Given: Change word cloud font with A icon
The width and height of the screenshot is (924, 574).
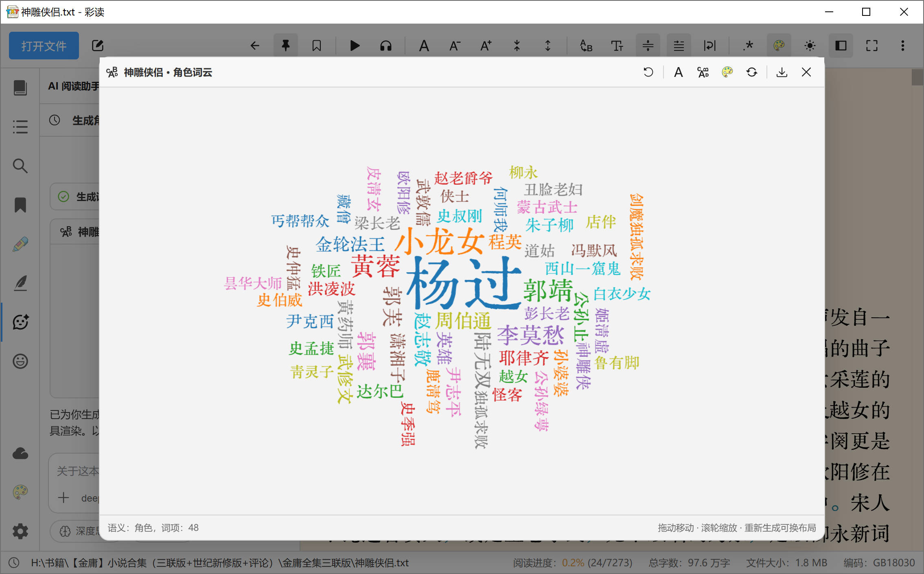Looking at the screenshot, I should 679,72.
